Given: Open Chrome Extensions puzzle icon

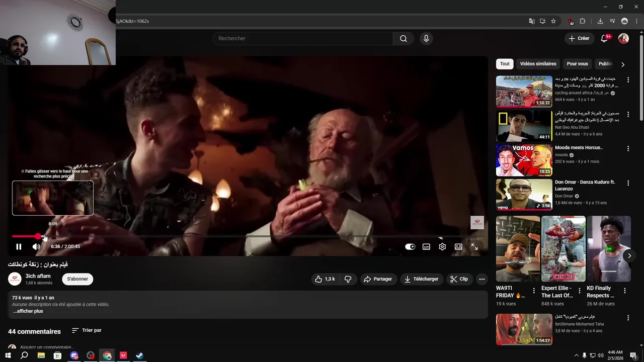Looking at the screenshot, I should point(583,21).
